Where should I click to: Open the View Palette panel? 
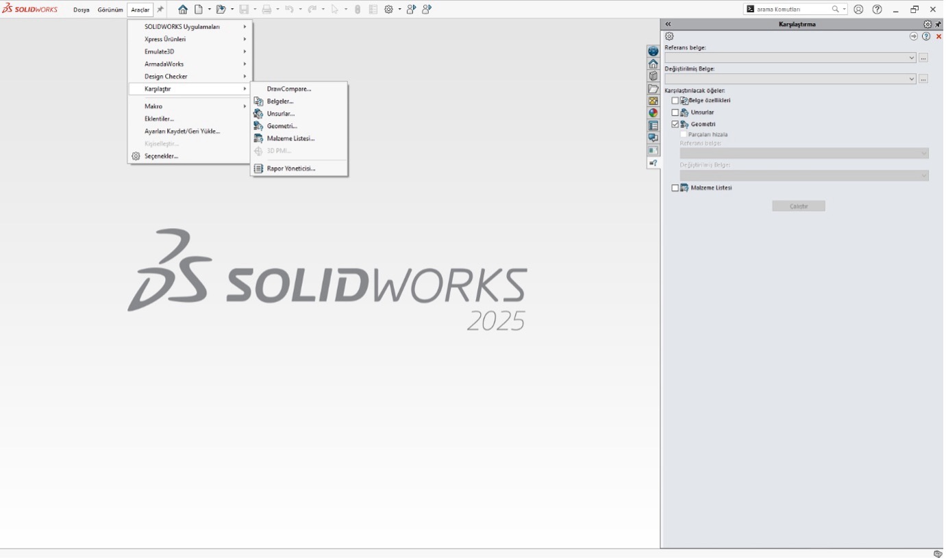point(654,101)
